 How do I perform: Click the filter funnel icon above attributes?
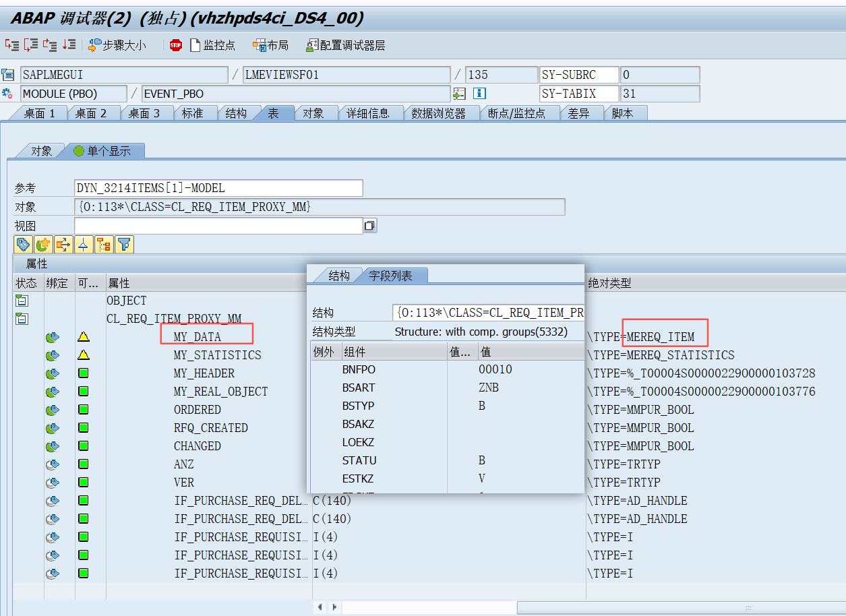point(123,244)
